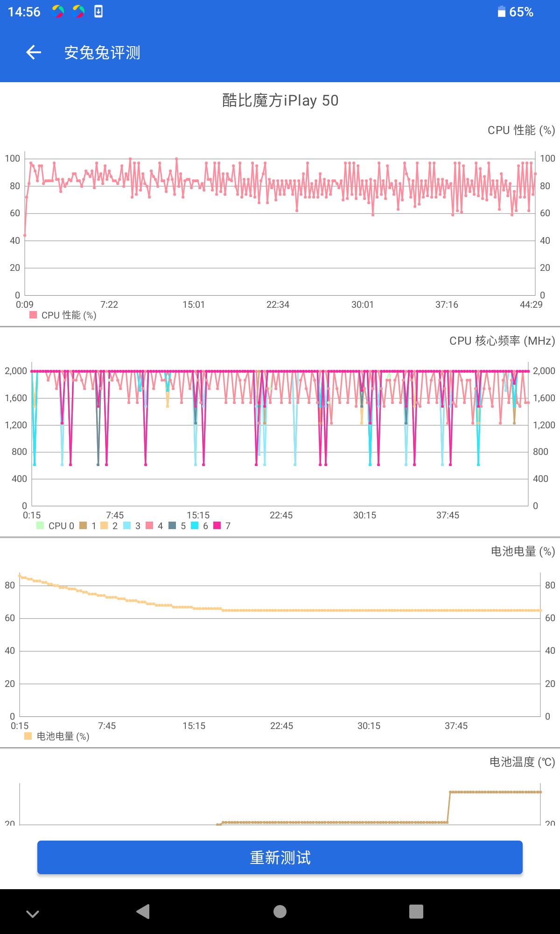Tap the 65% battery percentage
The width and height of the screenshot is (560, 934).
521,12
